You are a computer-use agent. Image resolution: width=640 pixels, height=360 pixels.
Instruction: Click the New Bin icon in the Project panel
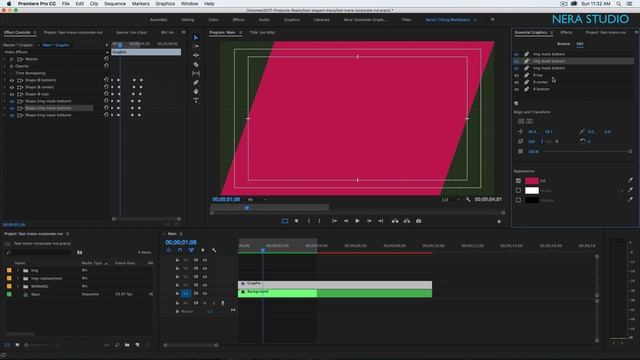[x=127, y=345]
